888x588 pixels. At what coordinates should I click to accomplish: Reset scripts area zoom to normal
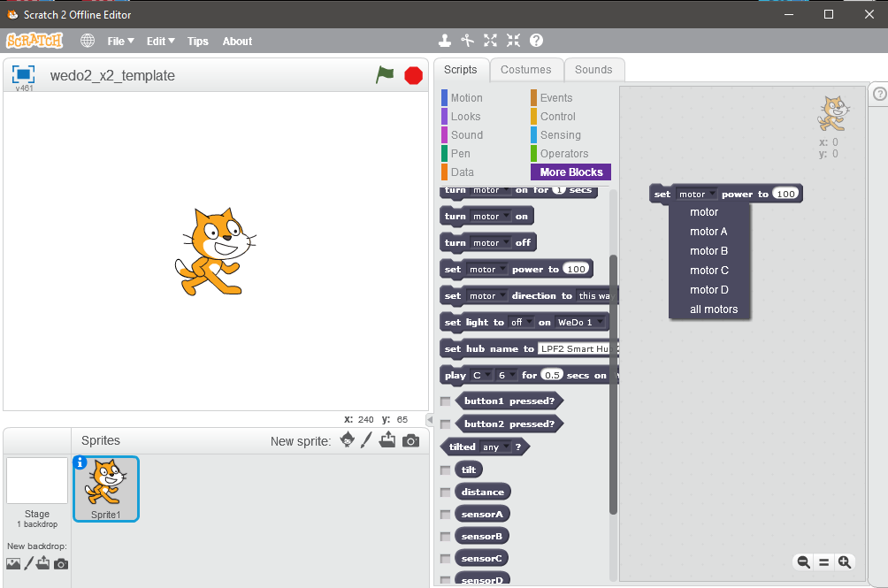(x=824, y=562)
